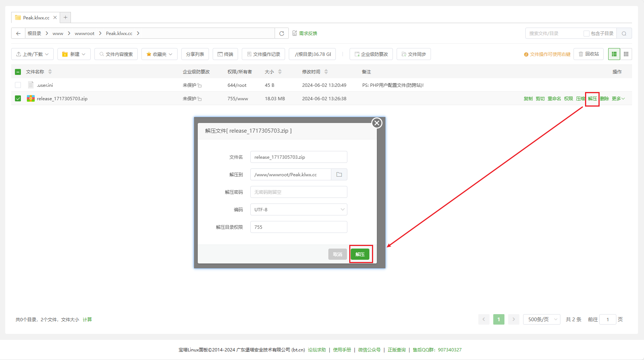The height and width of the screenshot is (360, 644).
Task: Confirm extract with green 解压 button
Action: tap(360, 254)
